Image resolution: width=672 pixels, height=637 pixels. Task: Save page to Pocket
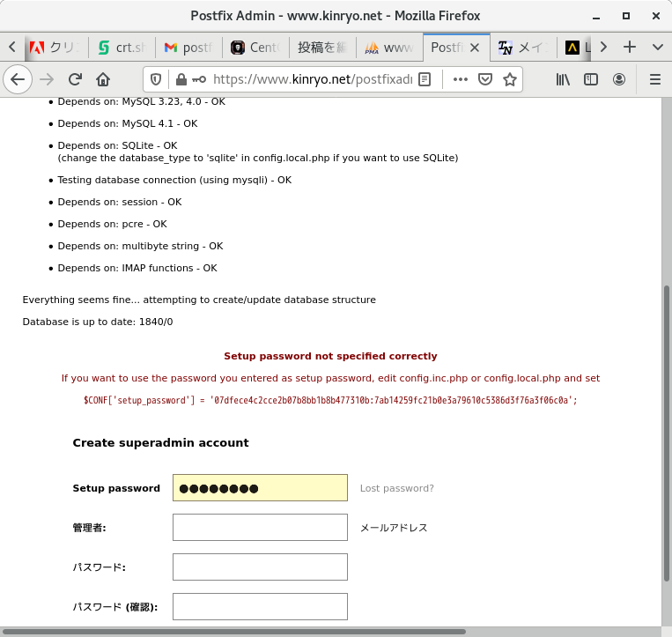tap(484, 79)
